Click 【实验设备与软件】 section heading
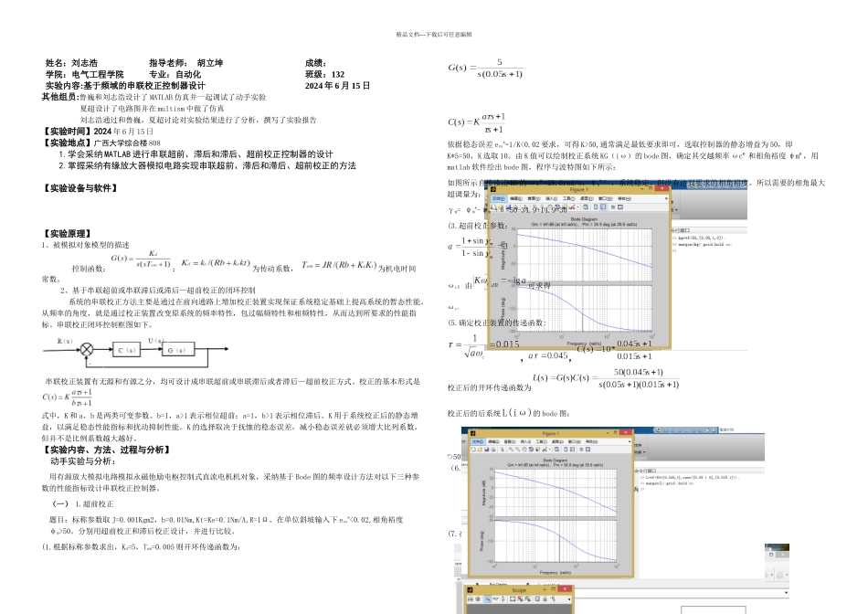This screenshot has height=614, width=868. (80, 188)
